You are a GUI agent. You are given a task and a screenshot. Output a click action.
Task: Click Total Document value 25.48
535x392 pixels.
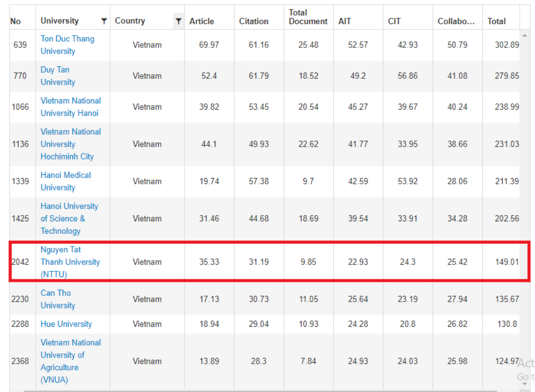tap(308, 45)
